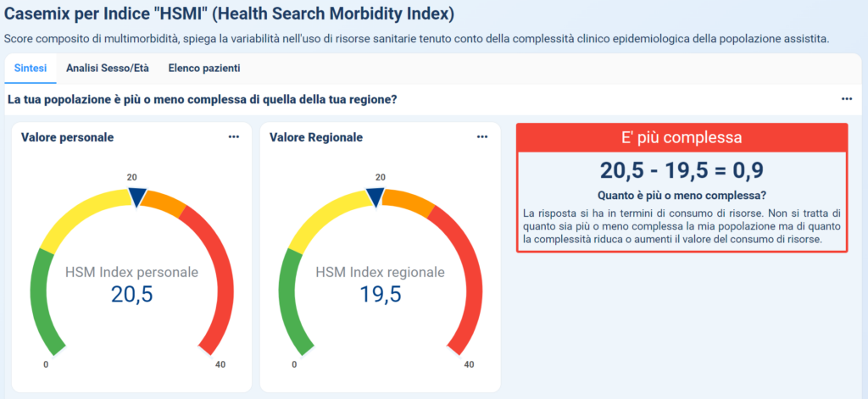The height and width of the screenshot is (399, 868).
Task: Click the red "E' più complessa" banner
Action: 682,137
